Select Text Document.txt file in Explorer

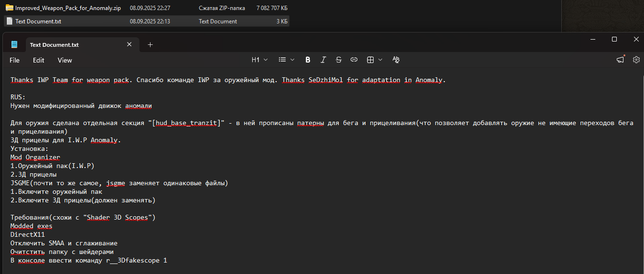tap(38, 21)
